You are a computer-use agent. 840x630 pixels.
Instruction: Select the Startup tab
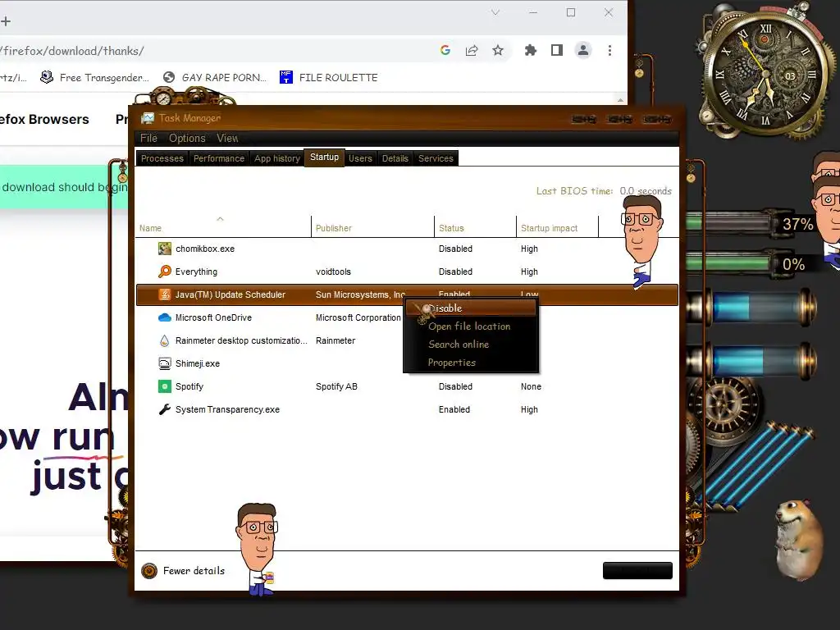click(x=325, y=157)
